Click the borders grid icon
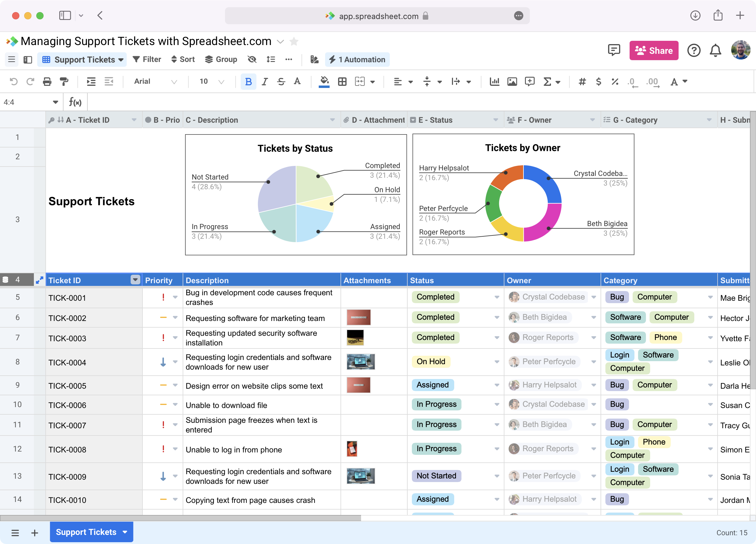This screenshot has width=756, height=544. pos(342,82)
